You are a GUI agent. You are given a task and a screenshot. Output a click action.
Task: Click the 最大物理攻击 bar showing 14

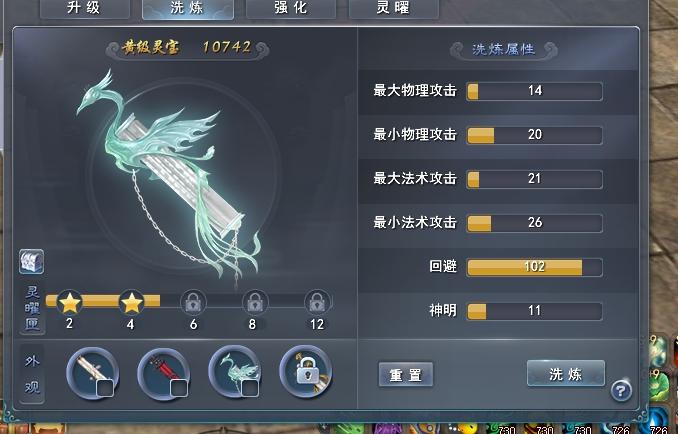click(x=534, y=91)
